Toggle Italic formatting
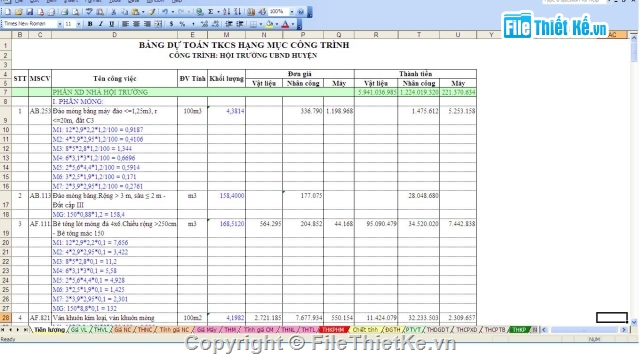This screenshot has height=361, width=640. click(100, 24)
